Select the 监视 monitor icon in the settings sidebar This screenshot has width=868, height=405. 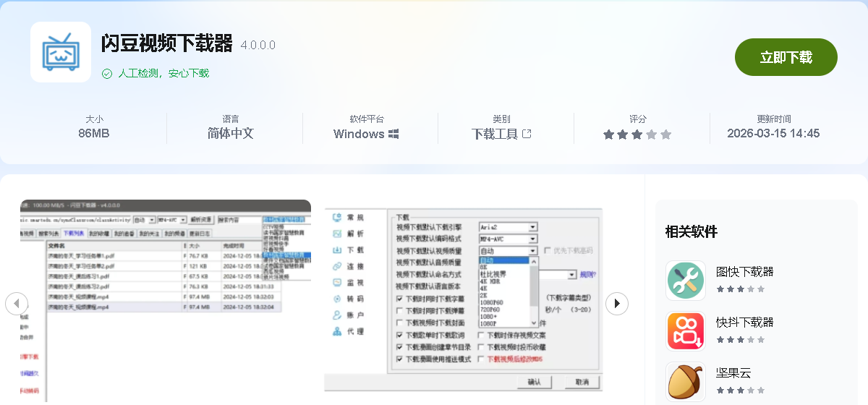pos(337,283)
